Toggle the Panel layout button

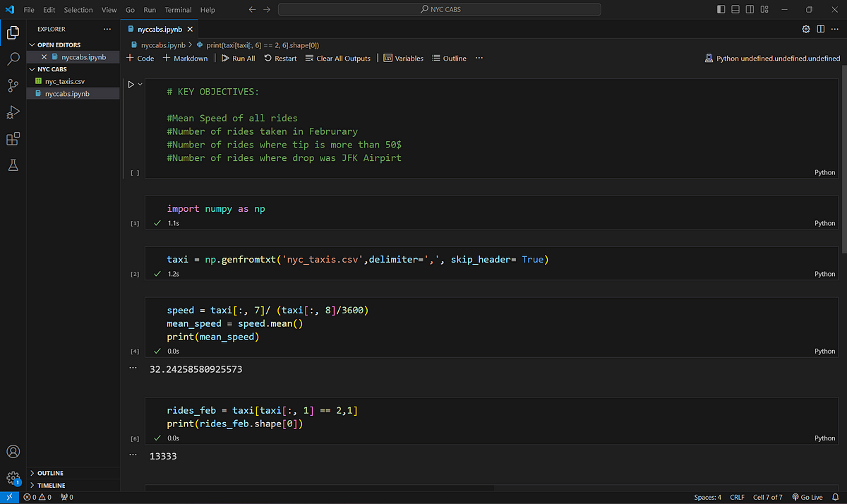point(735,10)
